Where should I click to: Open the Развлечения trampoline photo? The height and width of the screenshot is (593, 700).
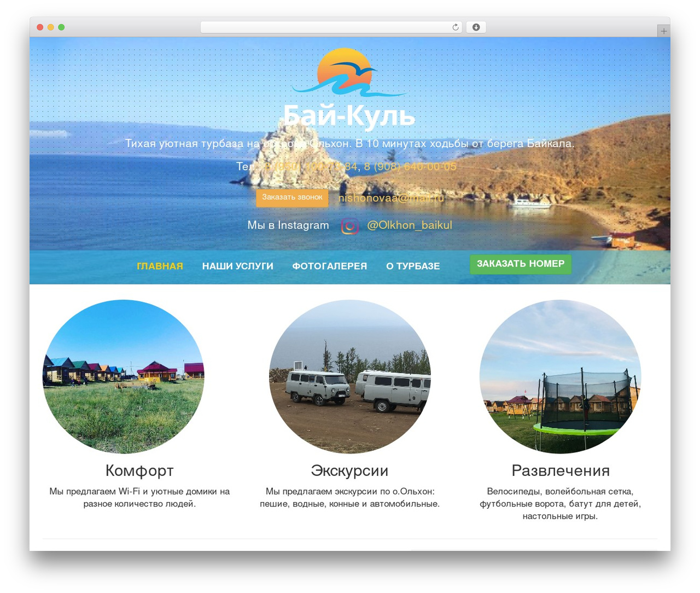[x=561, y=376]
